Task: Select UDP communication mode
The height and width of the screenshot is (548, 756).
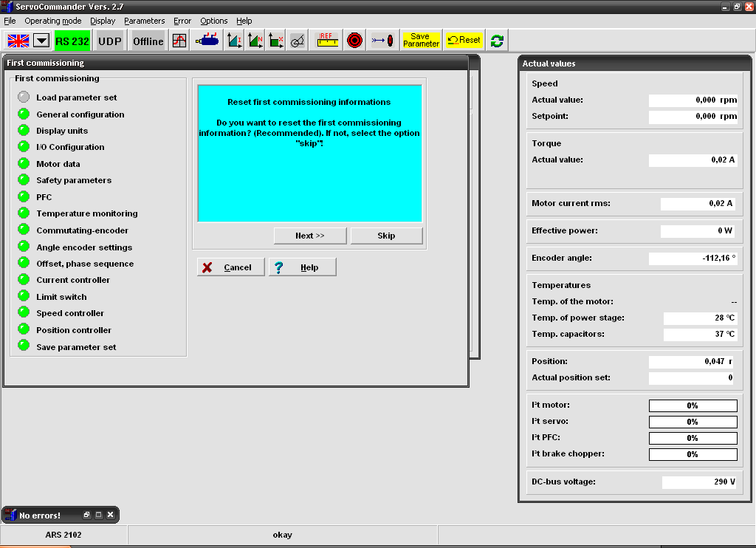Action: click(110, 41)
